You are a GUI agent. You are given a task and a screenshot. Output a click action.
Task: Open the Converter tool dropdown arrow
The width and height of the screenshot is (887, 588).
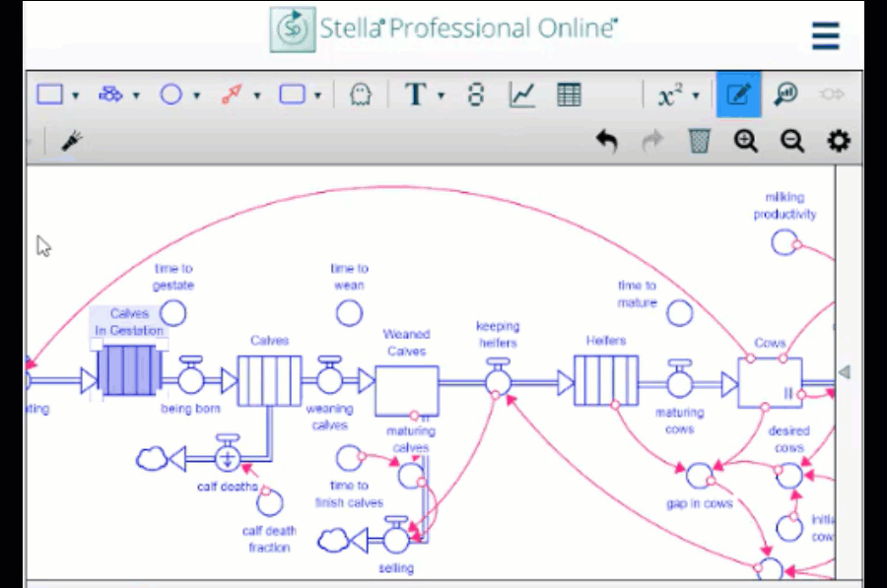click(196, 96)
